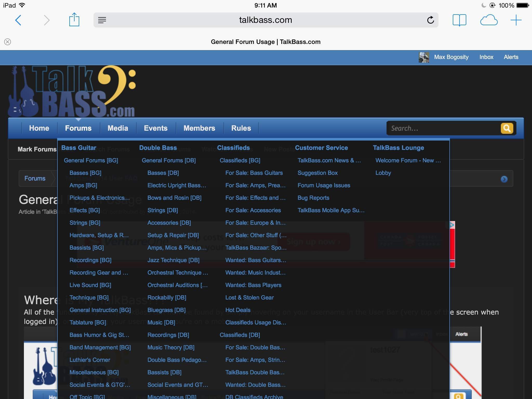Open the Classifieds category heading
Image resolution: width=532 pixels, height=399 pixels.
233,148
